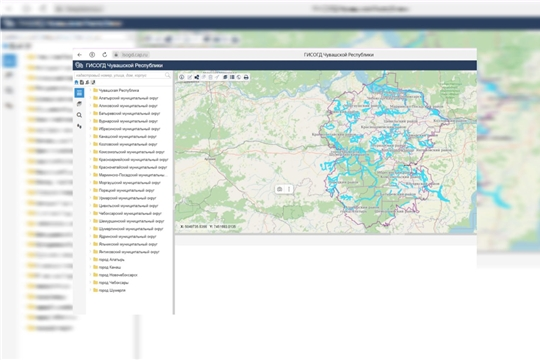Reload the page with the refresh icon
Screen dimensions: 540x360
pyautogui.click(x=105, y=55)
